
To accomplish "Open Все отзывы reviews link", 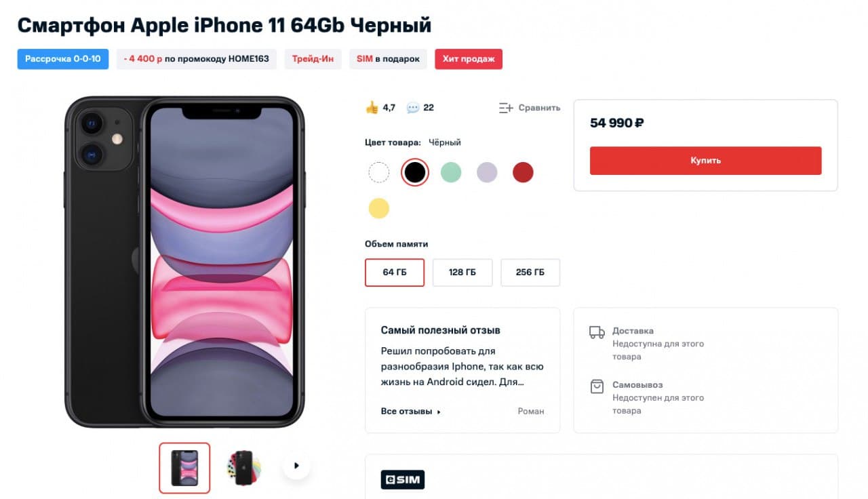I will point(411,412).
